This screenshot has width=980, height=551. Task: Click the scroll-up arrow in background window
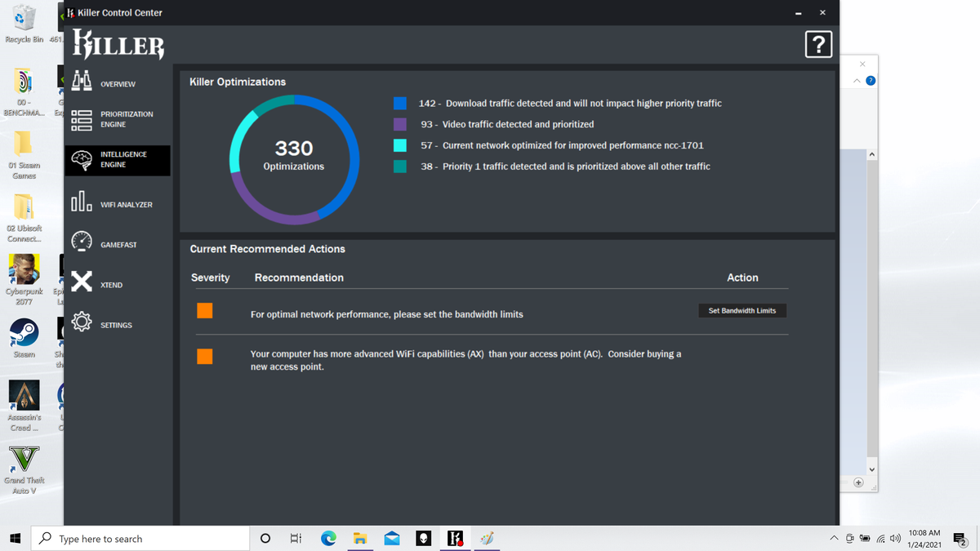click(871, 154)
